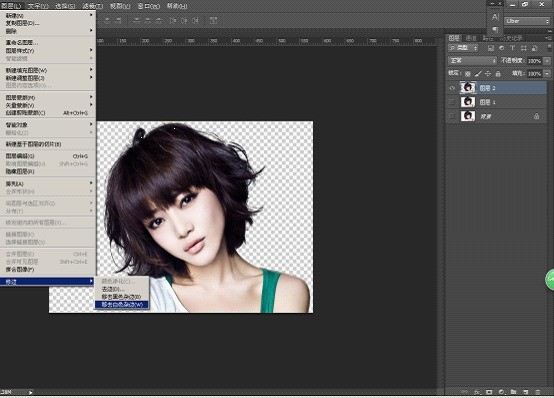Image resolution: width=554 pixels, height=398 pixels.
Task: Show the 背景 layer via visibility box
Action: [452, 116]
